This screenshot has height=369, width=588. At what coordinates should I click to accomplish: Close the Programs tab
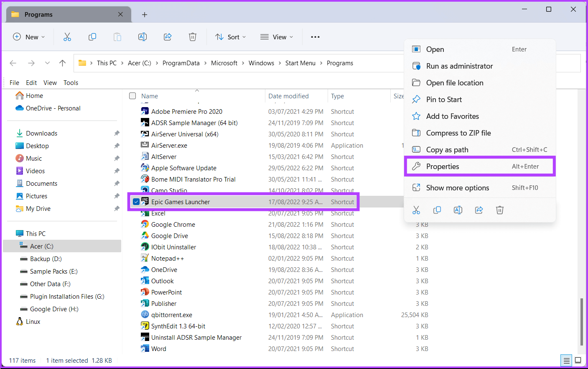(120, 14)
